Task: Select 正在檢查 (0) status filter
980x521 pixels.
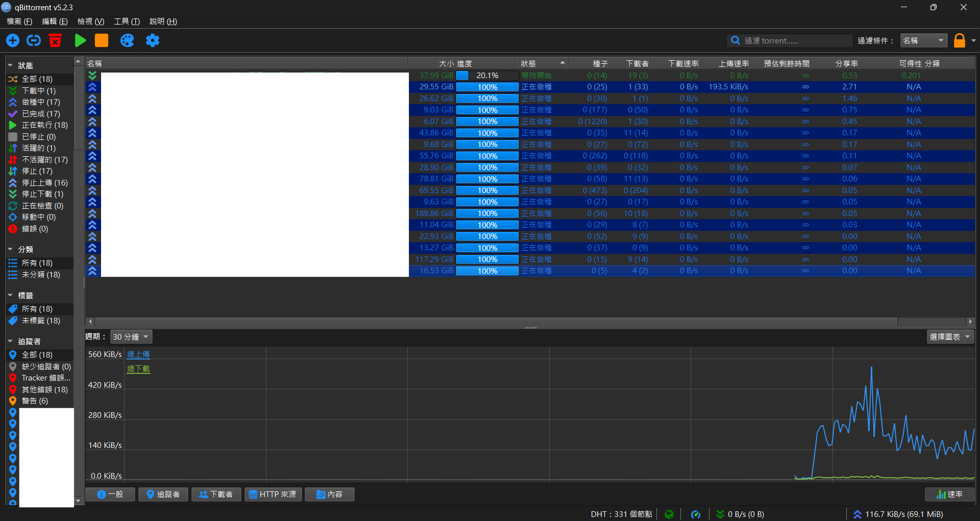Action: [x=39, y=205]
